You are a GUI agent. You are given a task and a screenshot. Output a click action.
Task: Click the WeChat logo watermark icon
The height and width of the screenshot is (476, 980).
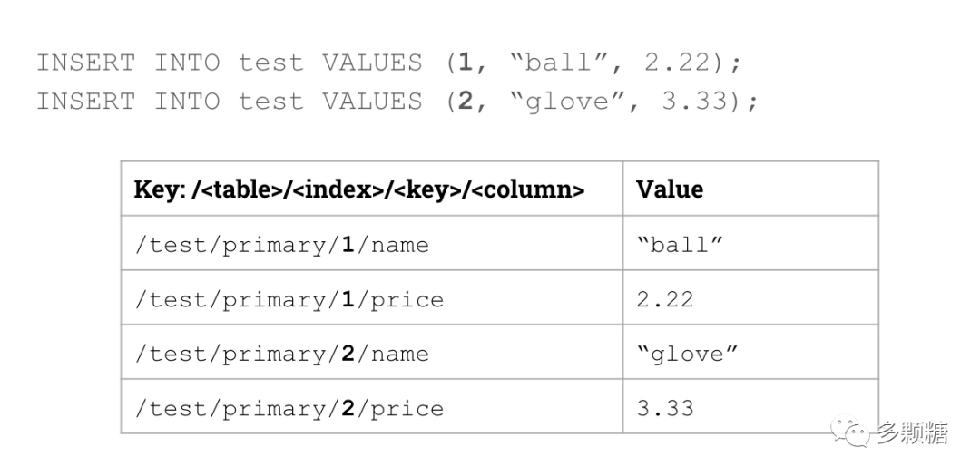point(851,432)
